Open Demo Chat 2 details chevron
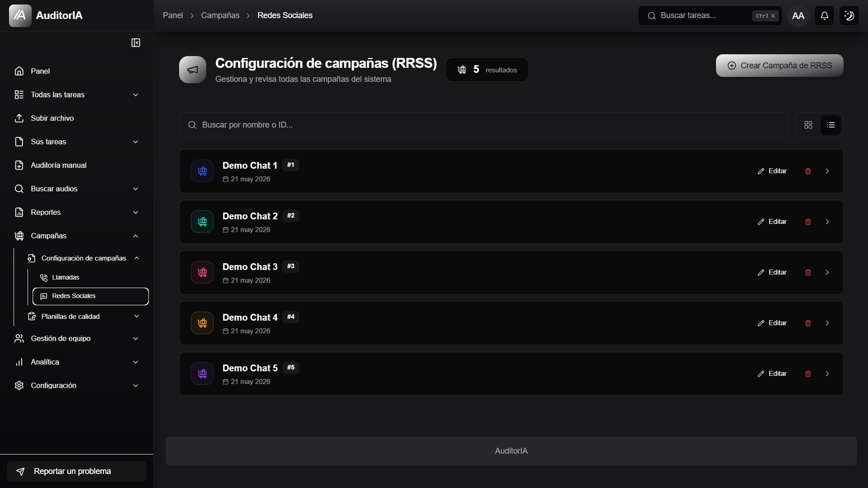The width and height of the screenshot is (868, 488). click(827, 222)
